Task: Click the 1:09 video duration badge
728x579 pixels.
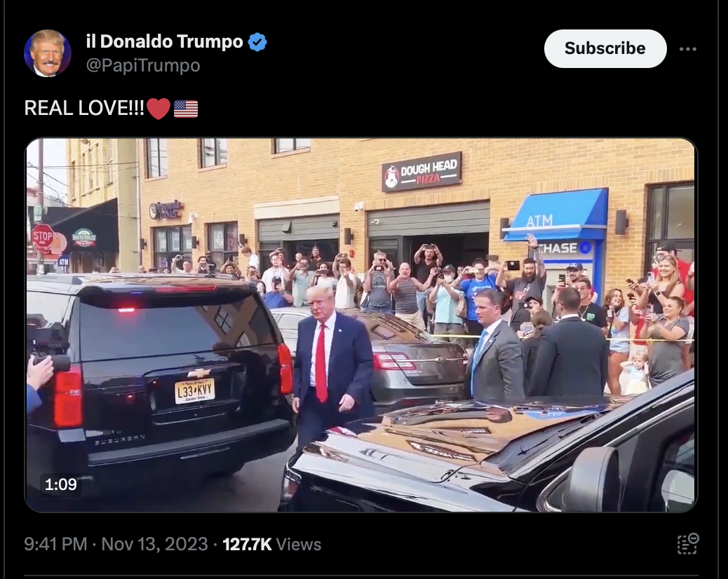Action: pos(61,484)
